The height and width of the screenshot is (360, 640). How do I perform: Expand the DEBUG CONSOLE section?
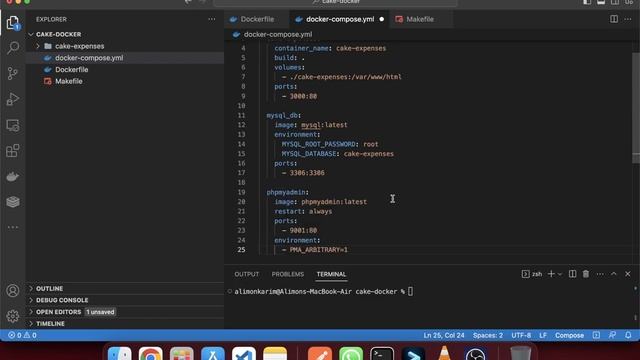pyautogui.click(x=62, y=300)
